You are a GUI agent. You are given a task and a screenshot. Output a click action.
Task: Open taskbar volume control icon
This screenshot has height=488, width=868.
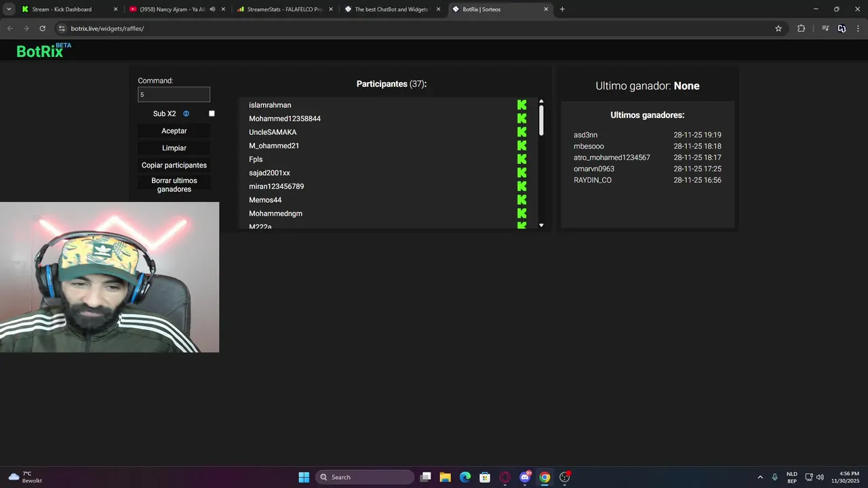tap(820, 477)
